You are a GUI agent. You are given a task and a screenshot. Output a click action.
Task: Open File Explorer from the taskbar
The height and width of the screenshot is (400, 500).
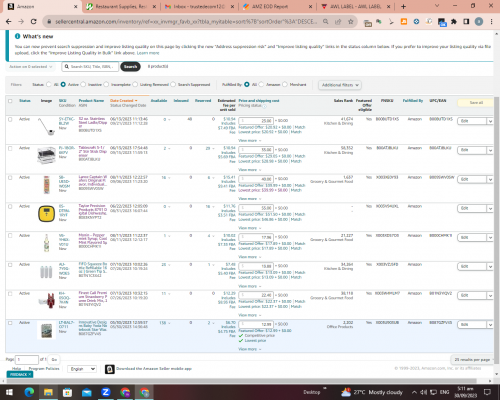[48, 392]
